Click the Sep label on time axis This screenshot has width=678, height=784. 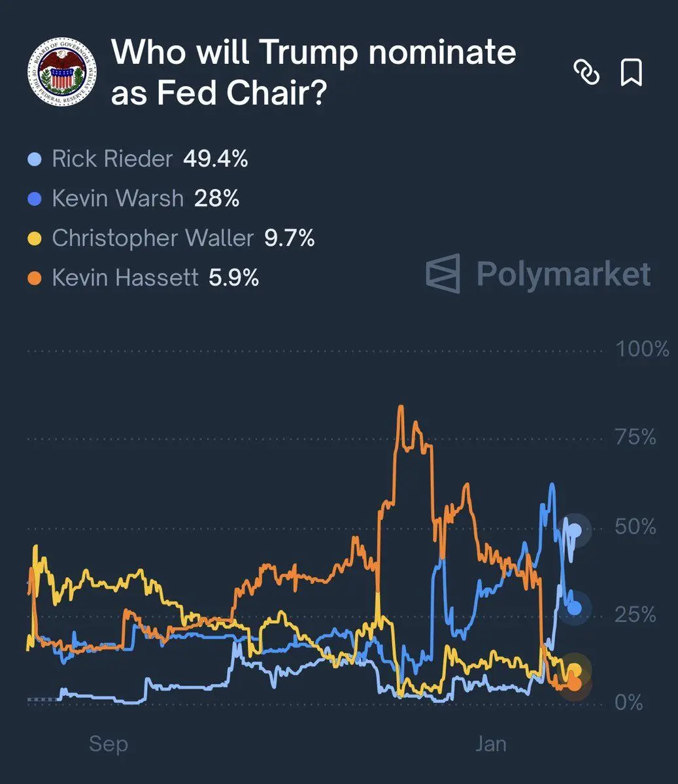click(x=109, y=743)
